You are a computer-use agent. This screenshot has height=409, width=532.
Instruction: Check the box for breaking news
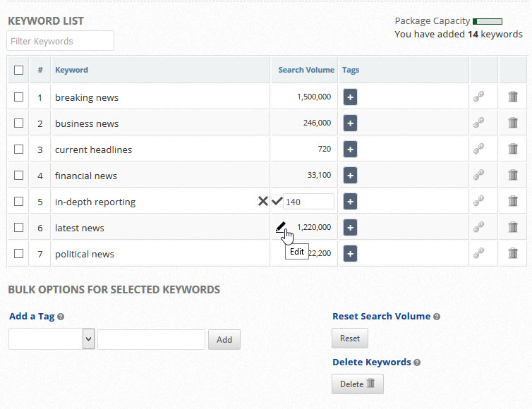[19, 97]
